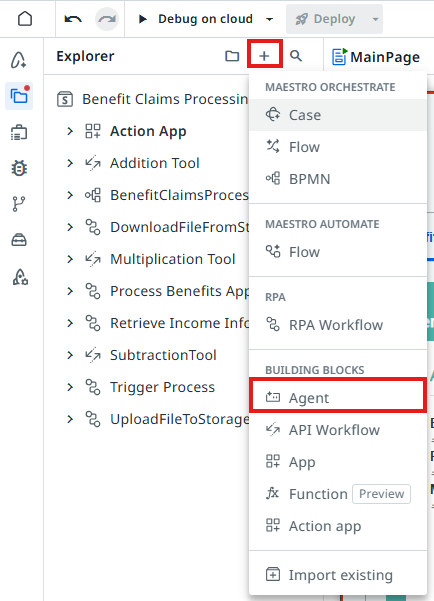Expand the UploadFileToStorage node
The image size is (434, 601).
point(70,419)
